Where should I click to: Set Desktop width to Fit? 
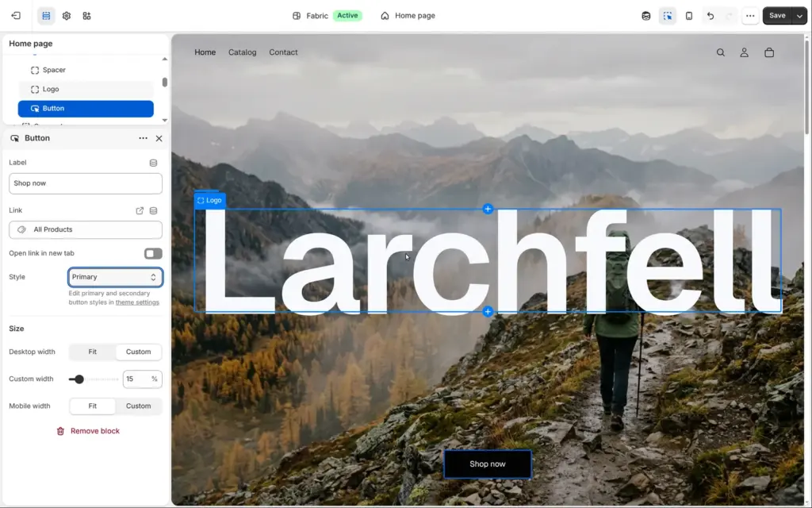point(92,352)
